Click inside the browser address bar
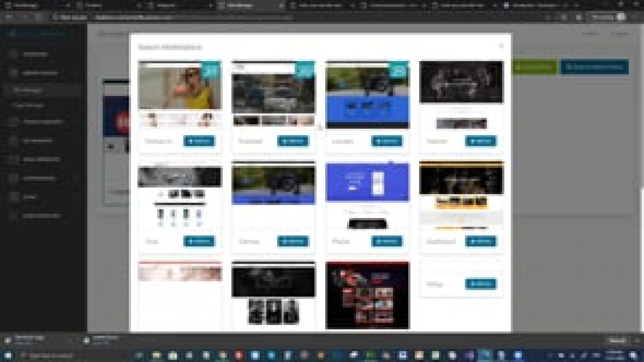This screenshot has width=644, height=362. [x=201, y=17]
